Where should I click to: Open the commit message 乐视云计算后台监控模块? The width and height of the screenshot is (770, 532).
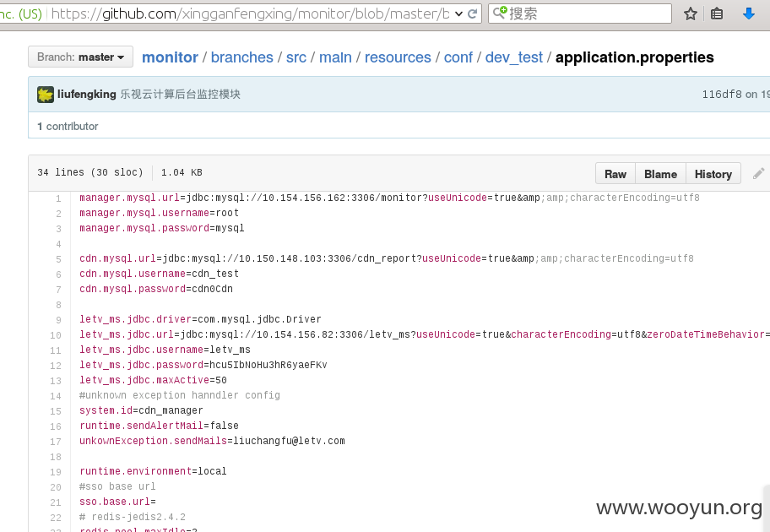(x=180, y=94)
